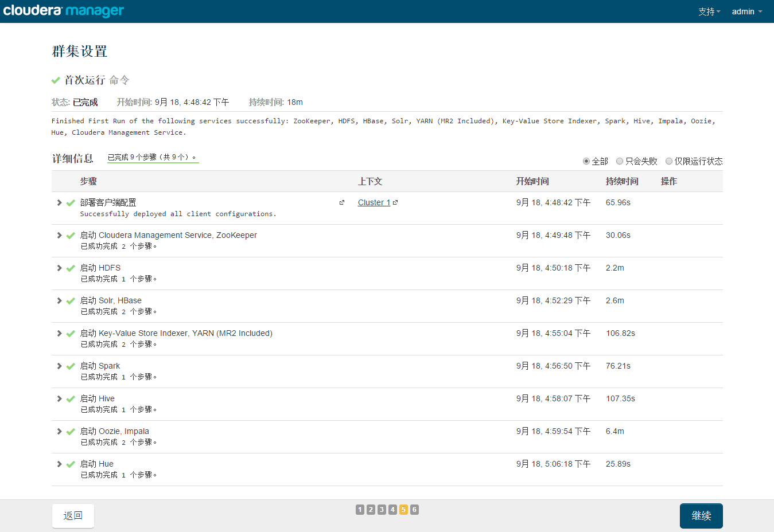Click the duration value 107.35s
Image resolution: width=774 pixels, height=532 pixels.
(620, 398)
